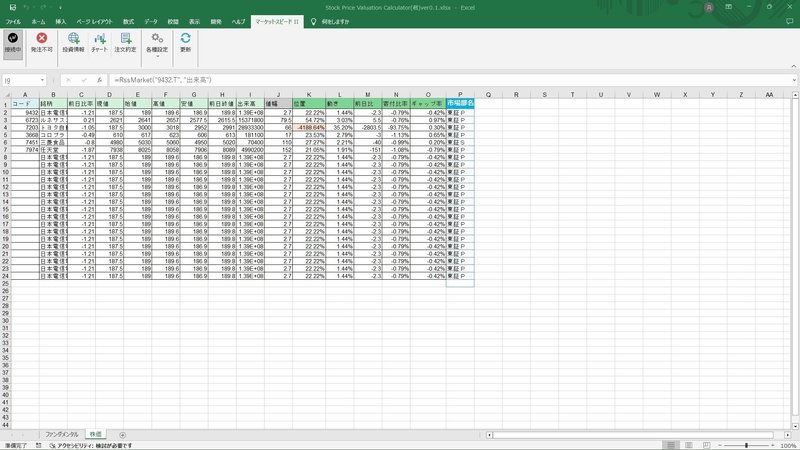Open Ribbon Display Options icon
This screenshot has height=450, width=800.
tap(729, 7)
